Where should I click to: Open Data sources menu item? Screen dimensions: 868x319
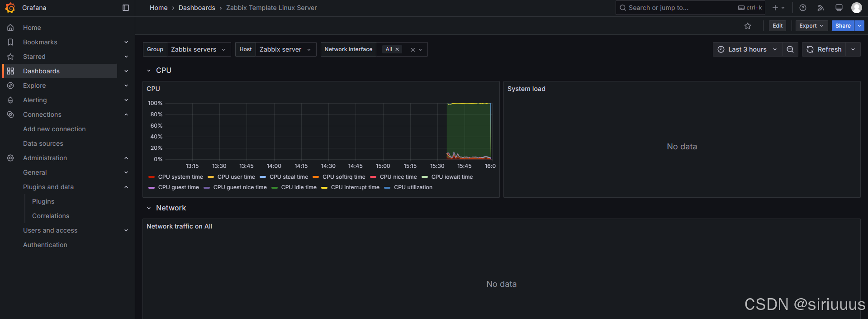pos(43,143)
